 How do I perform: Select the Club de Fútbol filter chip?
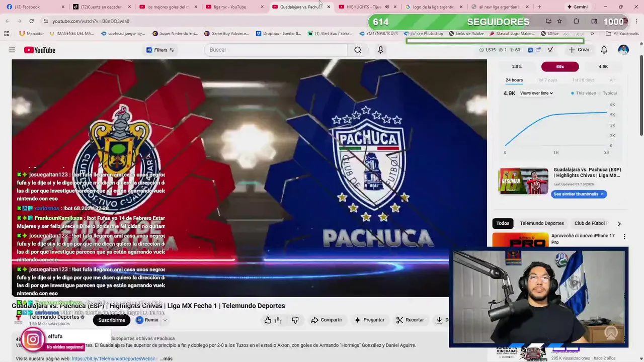tap(591, 223)
